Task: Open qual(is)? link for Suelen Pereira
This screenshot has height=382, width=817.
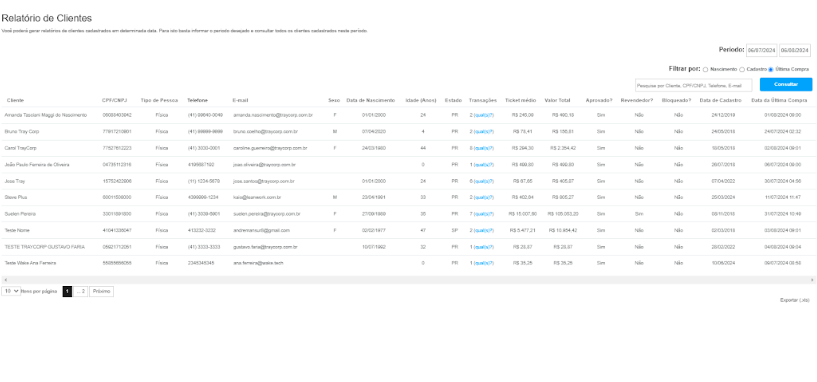Action: 484,214
